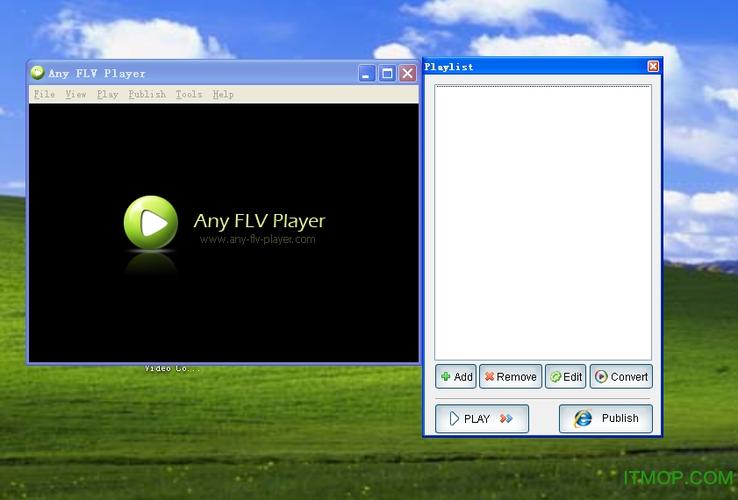The image size is (738, 500).
Task: Click the Add button in Playlist
Action: [x=456, y=376]
